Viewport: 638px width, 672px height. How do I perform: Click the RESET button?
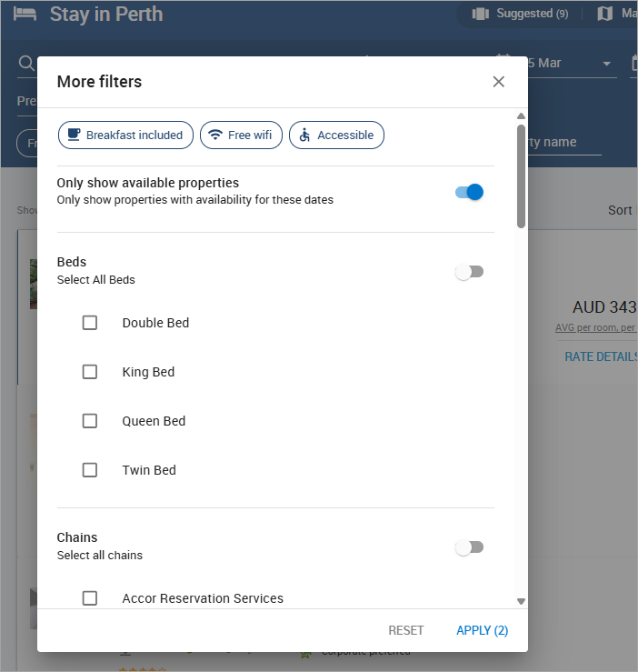[405, 630]
